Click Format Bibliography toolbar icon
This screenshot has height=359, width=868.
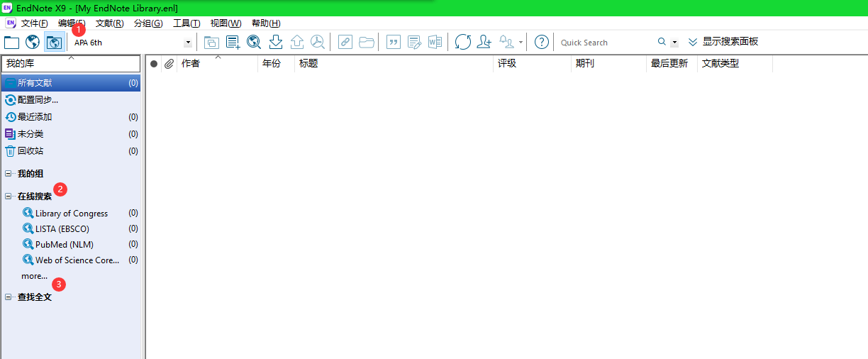[414, 42]
